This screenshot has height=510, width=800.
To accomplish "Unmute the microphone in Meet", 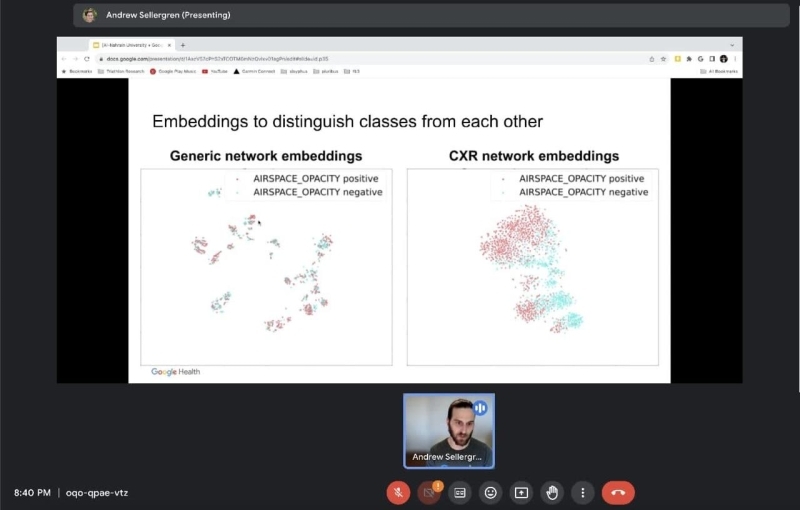I will point(398,492).
